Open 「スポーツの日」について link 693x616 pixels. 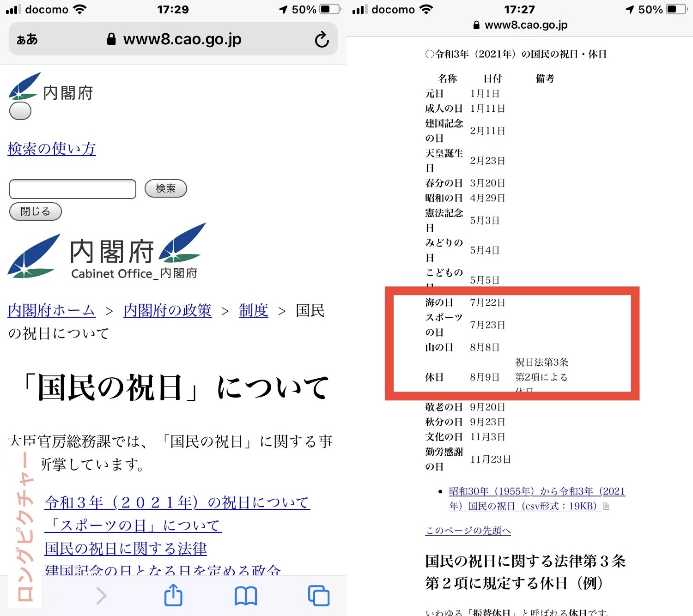tap(133, 525)
